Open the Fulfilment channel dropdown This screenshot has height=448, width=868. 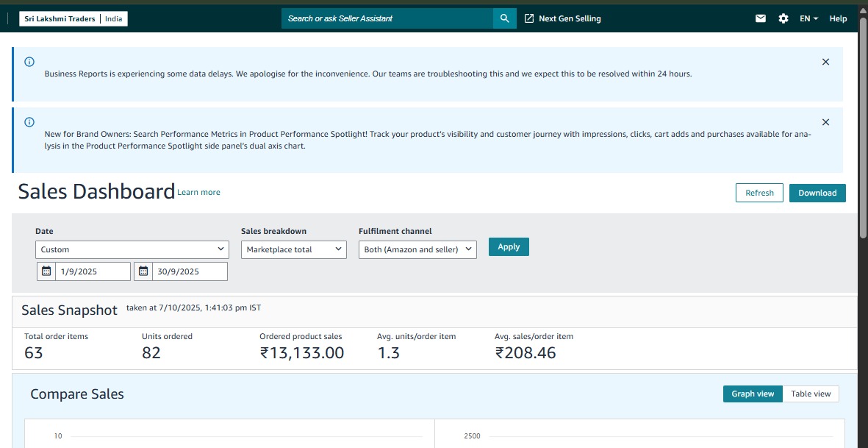point(417,249)
